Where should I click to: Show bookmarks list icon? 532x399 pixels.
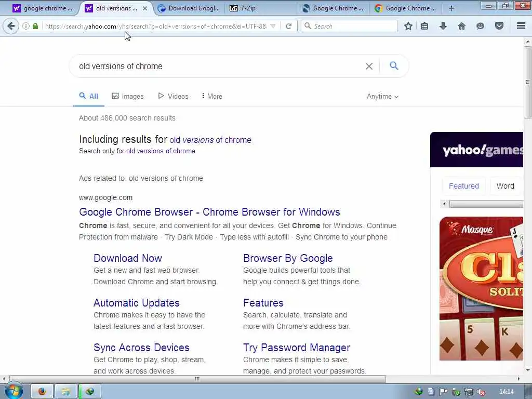pos(424,26)
